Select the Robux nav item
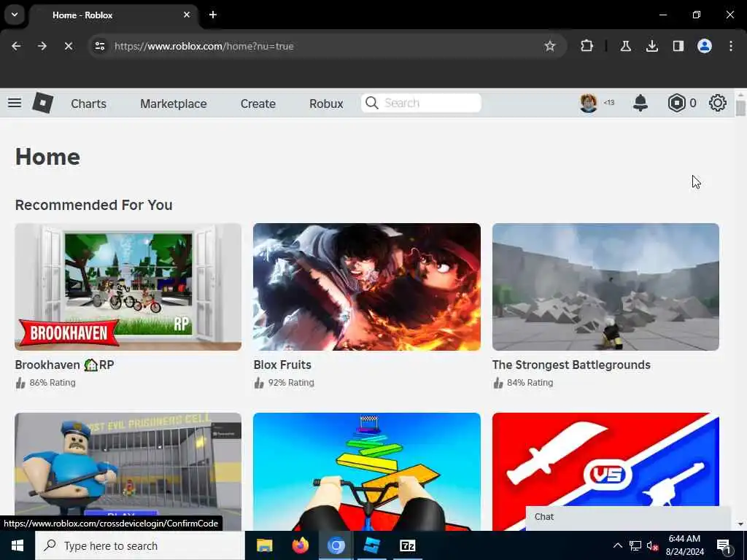Viewport: 747px width, 560px height. coord(326,104)
